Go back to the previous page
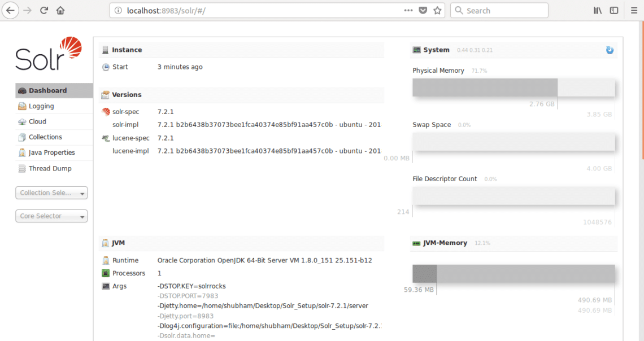Viewport: 644px width, 341px height. click(x=10, y=11)
